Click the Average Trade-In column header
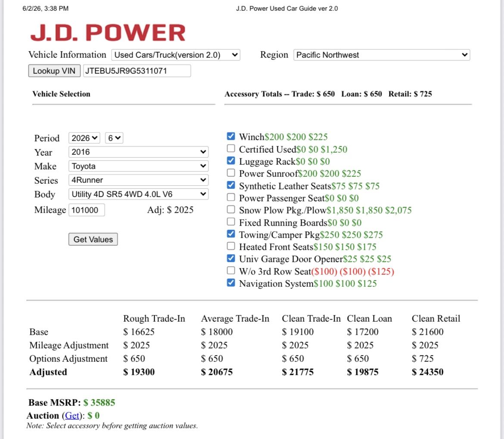The height and width of the screenshot is (439, 504). 235,318
